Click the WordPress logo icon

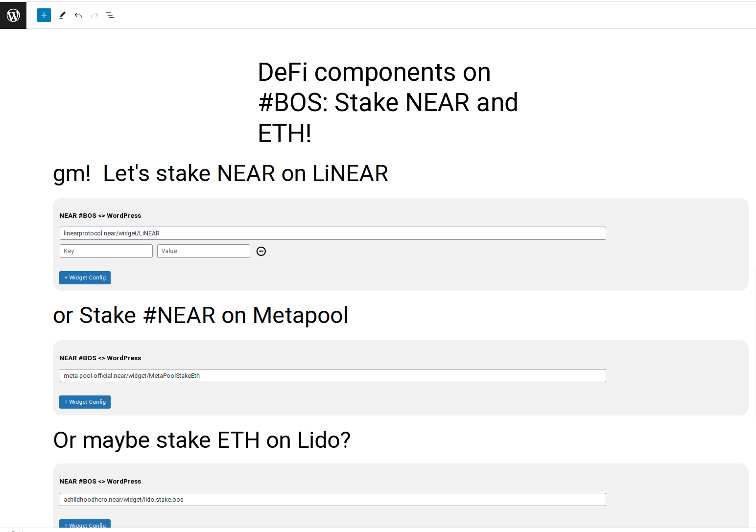click(x=13, y=15)
